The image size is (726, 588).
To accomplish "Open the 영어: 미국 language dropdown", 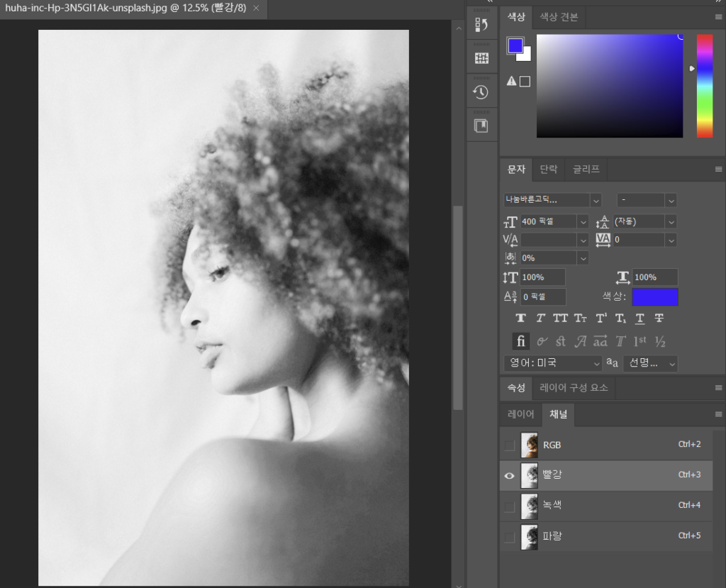I will point(596,363).
